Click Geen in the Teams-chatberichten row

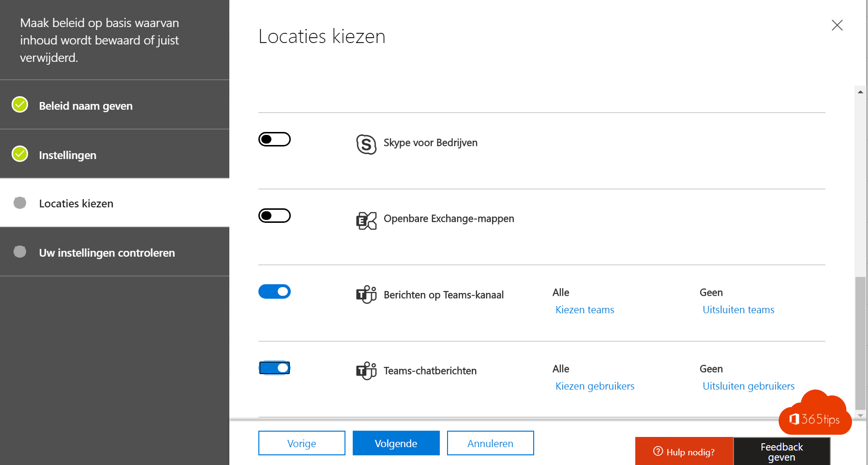click(x=711, y=369)
